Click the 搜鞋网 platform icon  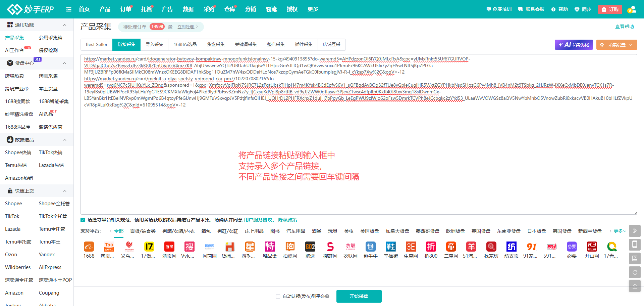click(330, 247)
